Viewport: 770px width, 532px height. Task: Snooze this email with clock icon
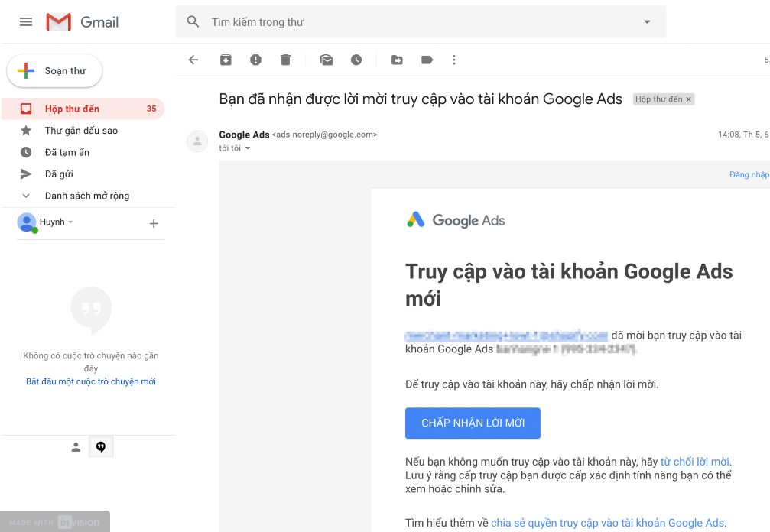[x=356, y=60]
